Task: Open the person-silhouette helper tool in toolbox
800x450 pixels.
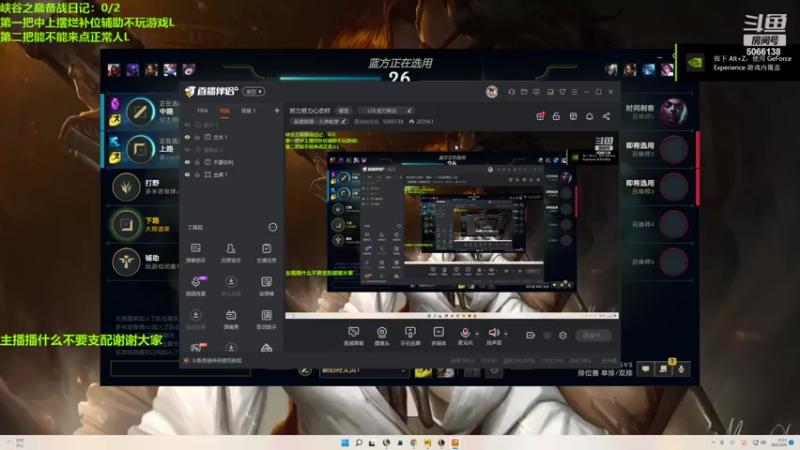Action: coord(231,253)
